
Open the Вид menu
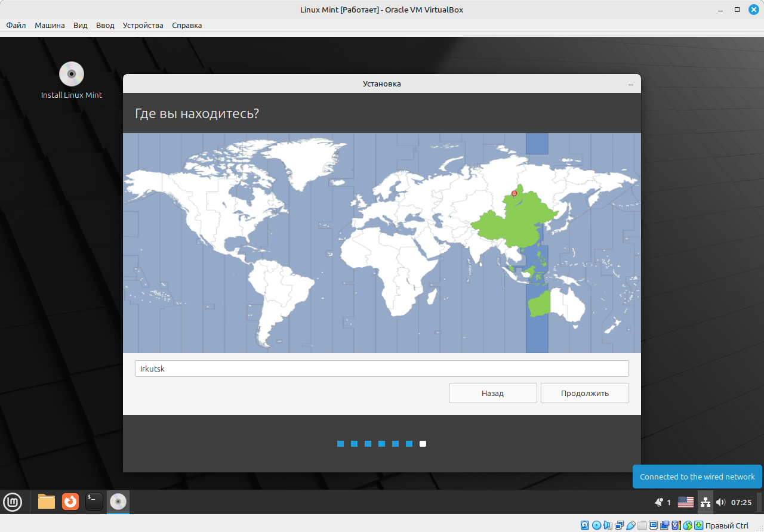(81, 25)
